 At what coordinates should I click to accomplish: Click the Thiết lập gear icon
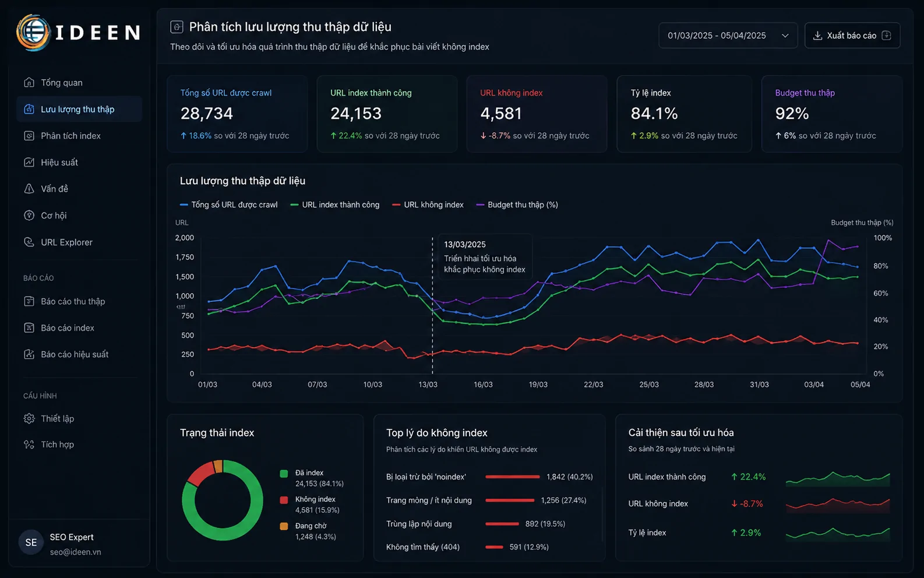(x=29, y=418)
